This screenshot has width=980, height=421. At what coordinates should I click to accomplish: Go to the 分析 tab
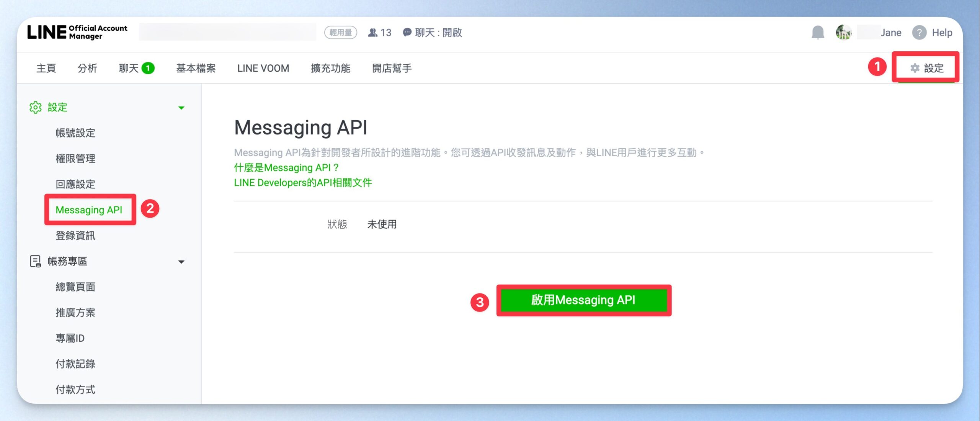(x=87, y=68)
